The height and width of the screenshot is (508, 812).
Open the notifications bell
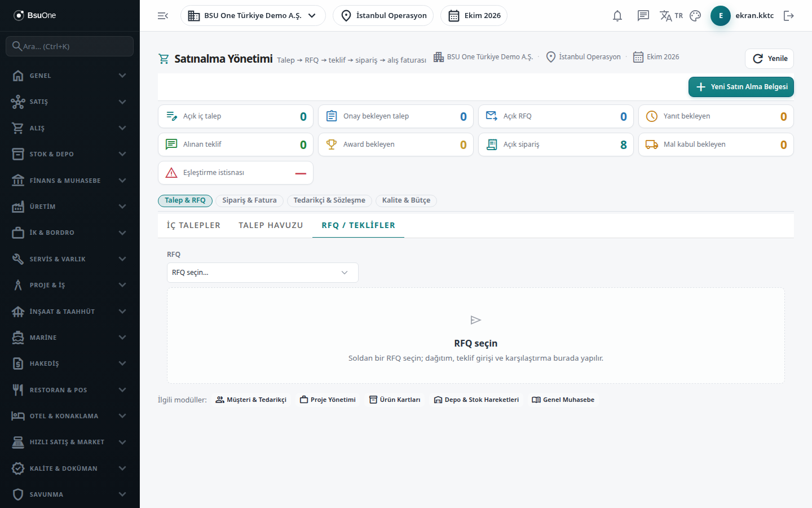click(x=617, y=16)
